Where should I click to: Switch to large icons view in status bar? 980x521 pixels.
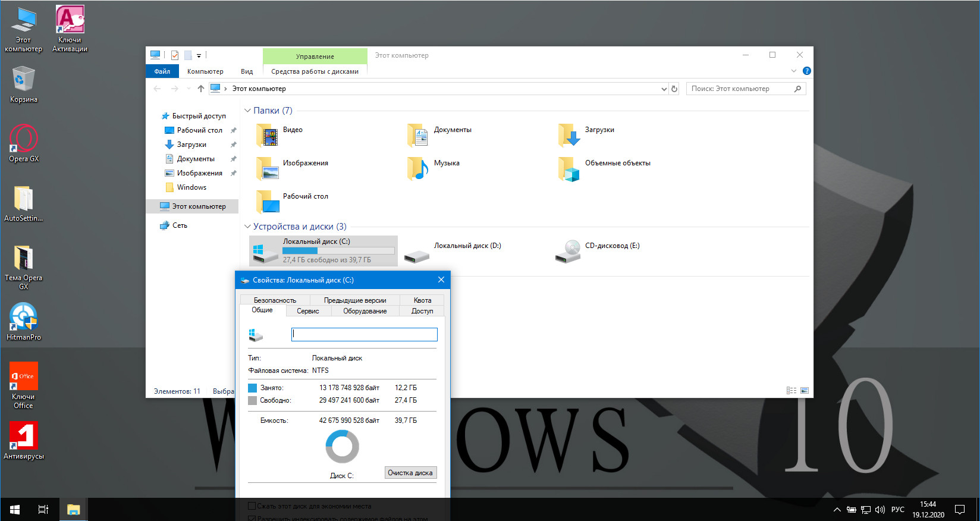pyautogui.click(x=805, y=391)
